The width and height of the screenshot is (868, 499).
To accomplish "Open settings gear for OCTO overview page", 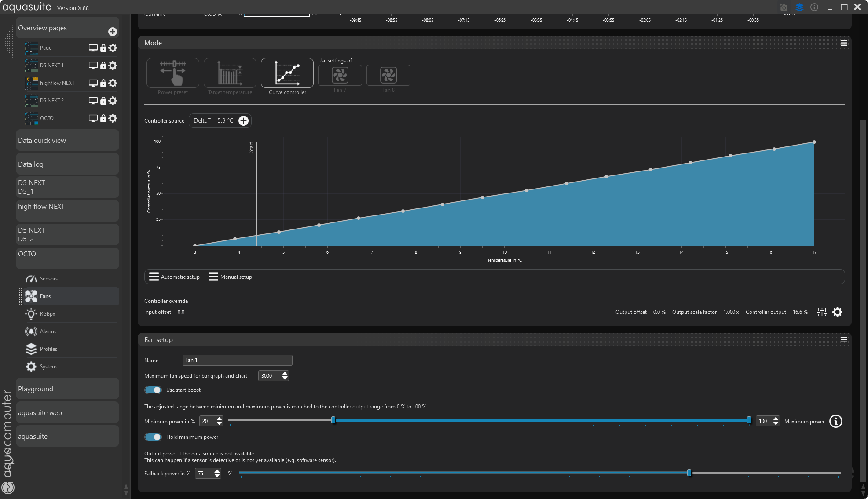I will [x=113, y=118].
